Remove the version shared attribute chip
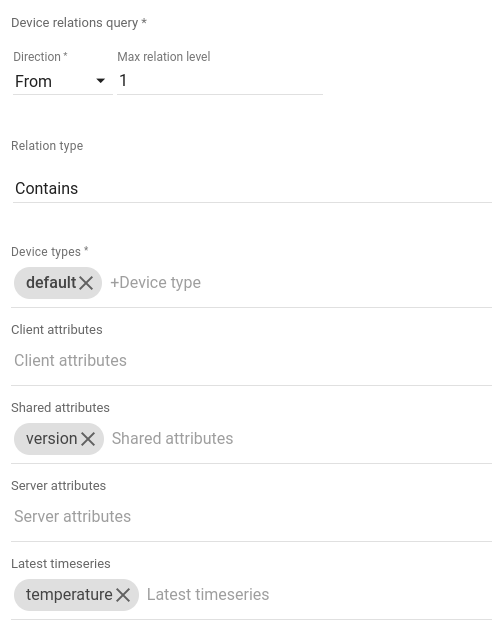492x631 pixels. (x=88, y=439)
